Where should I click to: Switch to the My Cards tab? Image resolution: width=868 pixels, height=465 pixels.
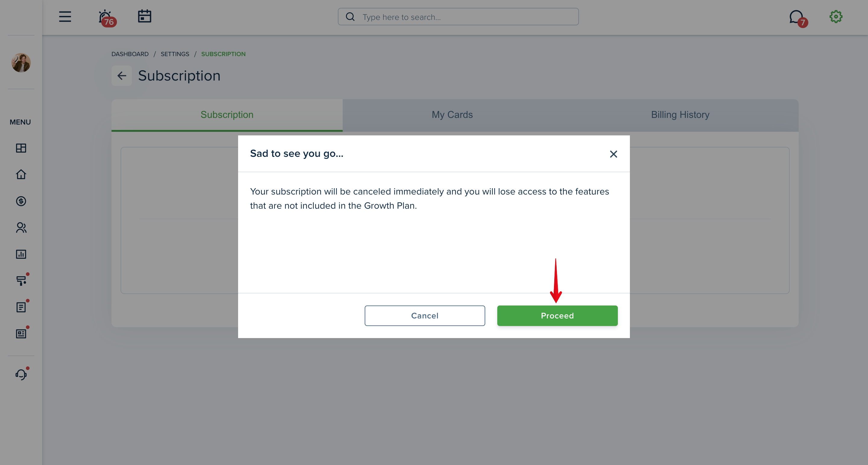pyautogui.click(x=452, y=115)
